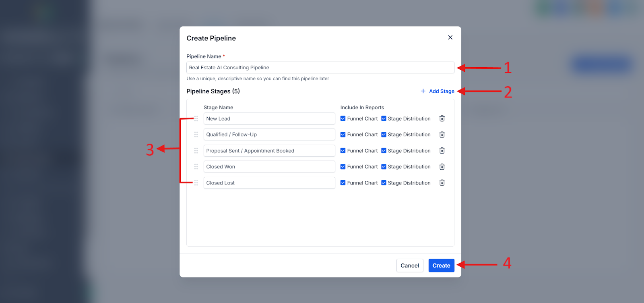Click the plus icon next to Add Stage
The width and height of the screenshot is (644, 303).
click(422, 91)
